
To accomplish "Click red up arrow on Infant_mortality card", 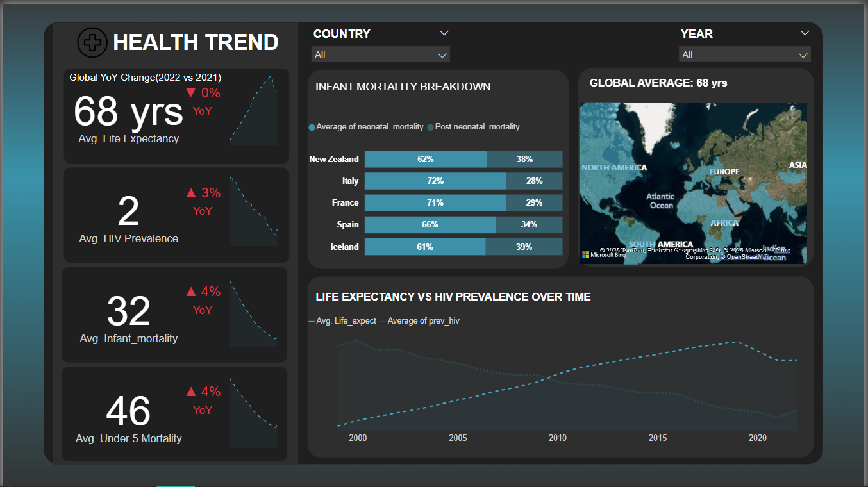I will click(x=190, y=292).
